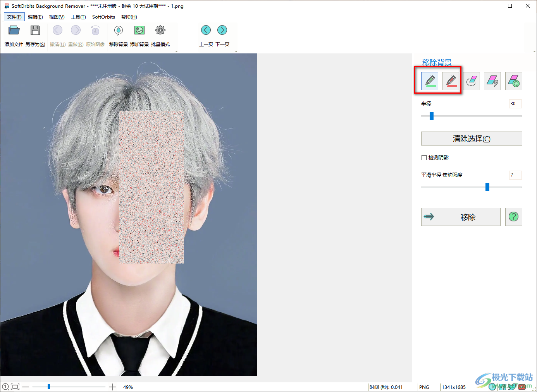Image resolution: width=537 pixels, height=392 pixels.
Task: Click the 49% zoom percentage text
Action: (128, 387)
